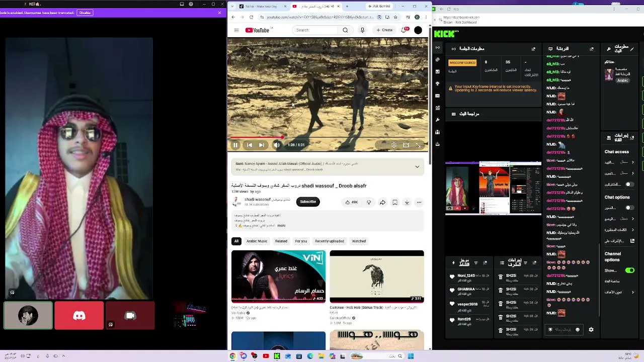Focus the YouTube search field

click(x=315, y=30)
